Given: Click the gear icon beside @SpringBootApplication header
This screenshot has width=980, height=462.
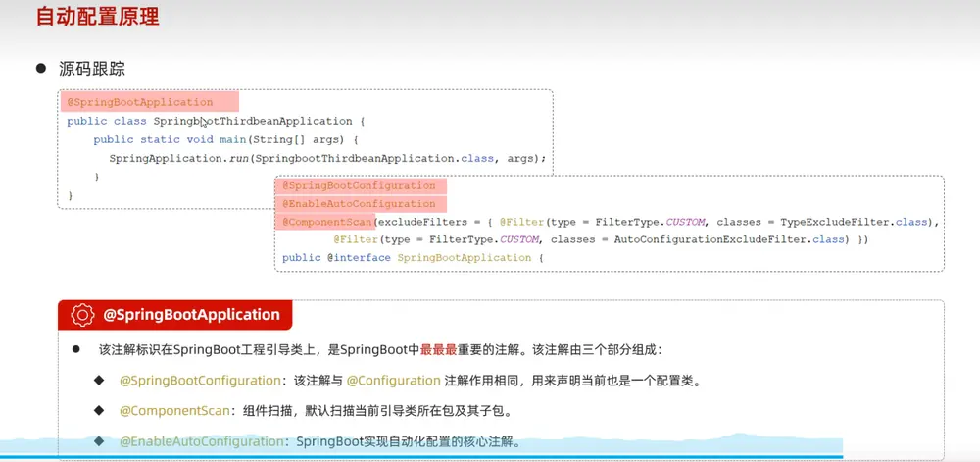Looking at the screenshot, I should pyautogui.click(x=82, y=314).
